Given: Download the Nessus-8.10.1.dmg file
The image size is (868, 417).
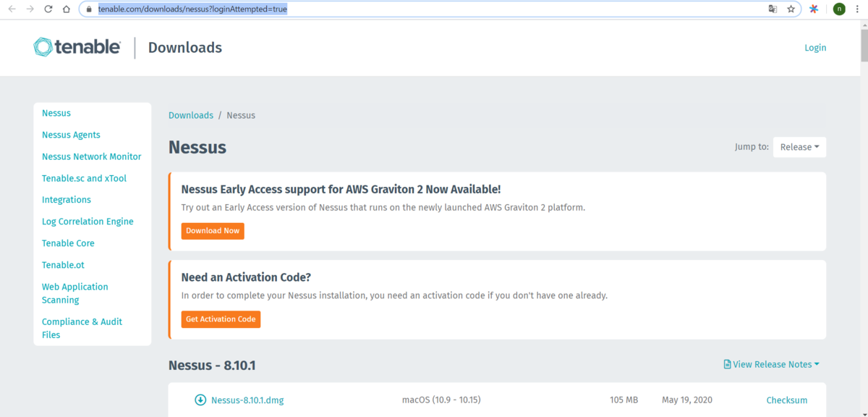Looking at the screenshot, I should (x=247, y=400).
